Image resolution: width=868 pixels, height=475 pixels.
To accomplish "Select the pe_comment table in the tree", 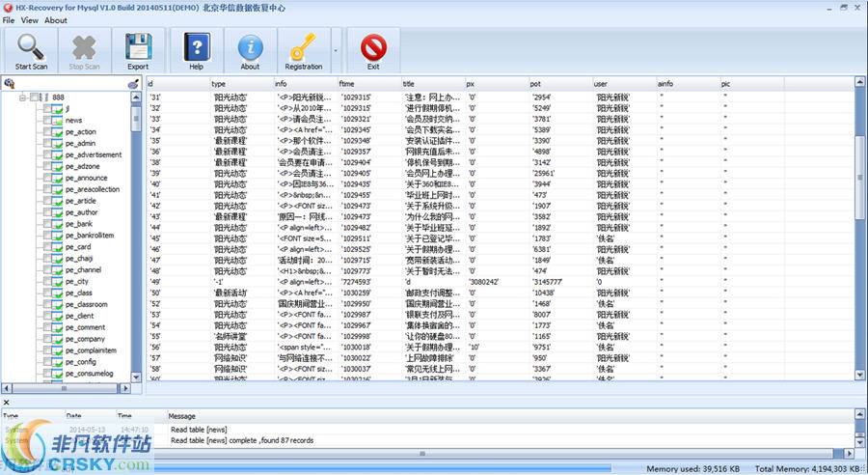I will tap(85, 327).
